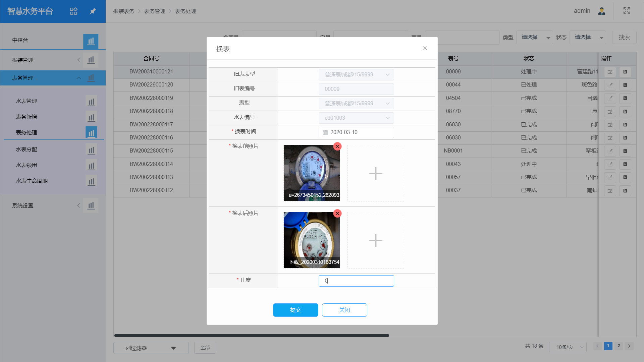Image resolution: width=644 pixels, height=362 pixels.
Task: Open the 10条/页 page size dropdown
Action: [568, 347]
